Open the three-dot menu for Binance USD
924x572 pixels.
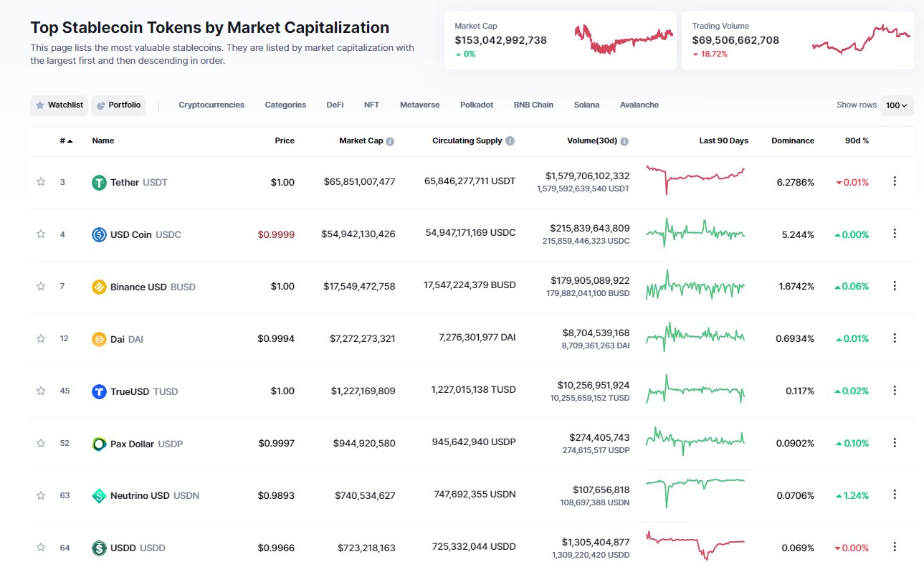894,286
